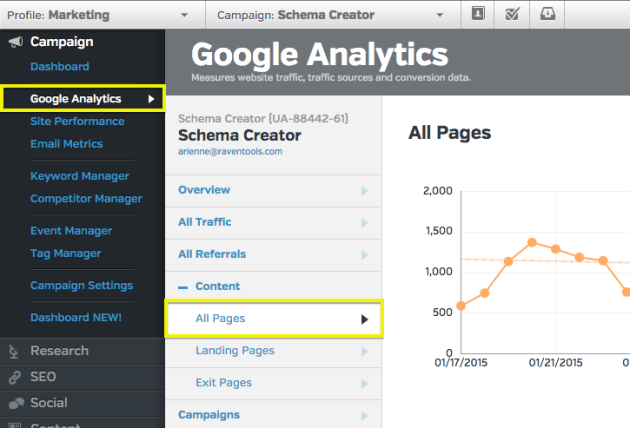This screenshot has width=630, height=428.
Task: Open the Dashboard link in sidebar
Action: 59,66
